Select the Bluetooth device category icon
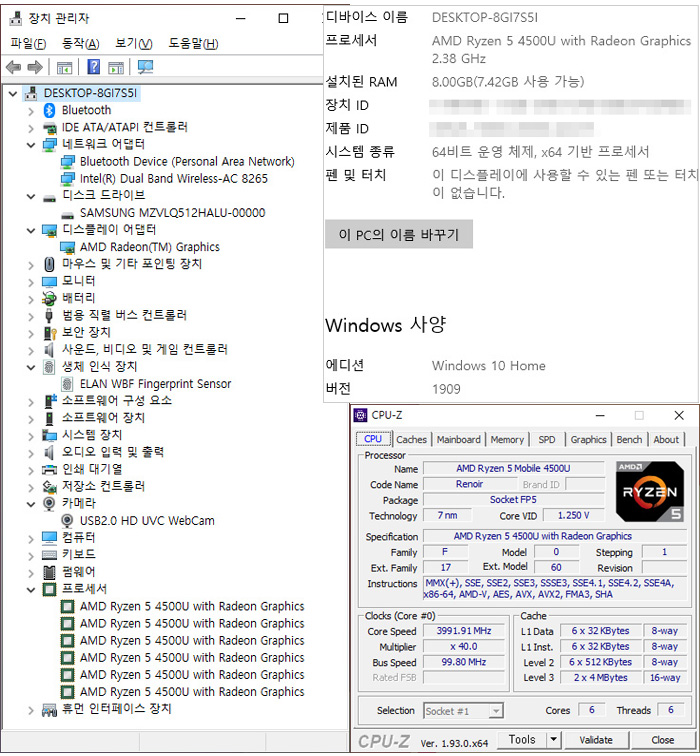 [x=50, y=110]
